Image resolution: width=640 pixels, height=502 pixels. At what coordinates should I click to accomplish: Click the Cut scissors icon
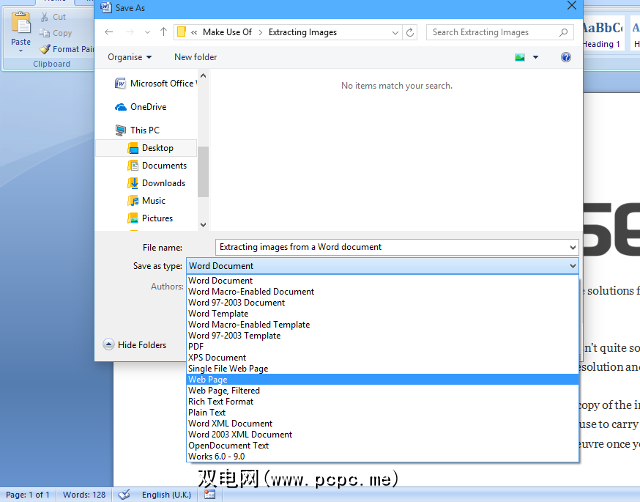tap(44, 17)
